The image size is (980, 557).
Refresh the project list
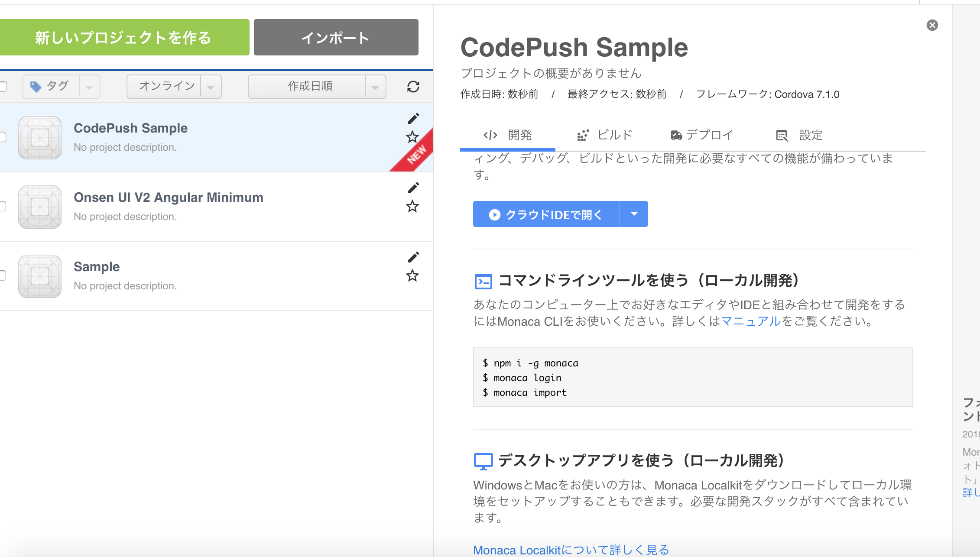tap(413, 87)
